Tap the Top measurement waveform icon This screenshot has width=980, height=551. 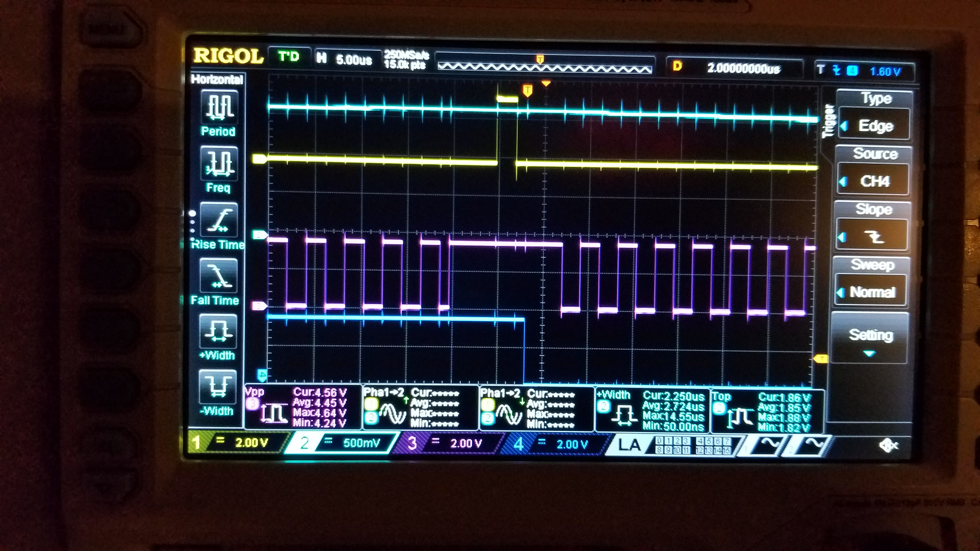[739, 417]
